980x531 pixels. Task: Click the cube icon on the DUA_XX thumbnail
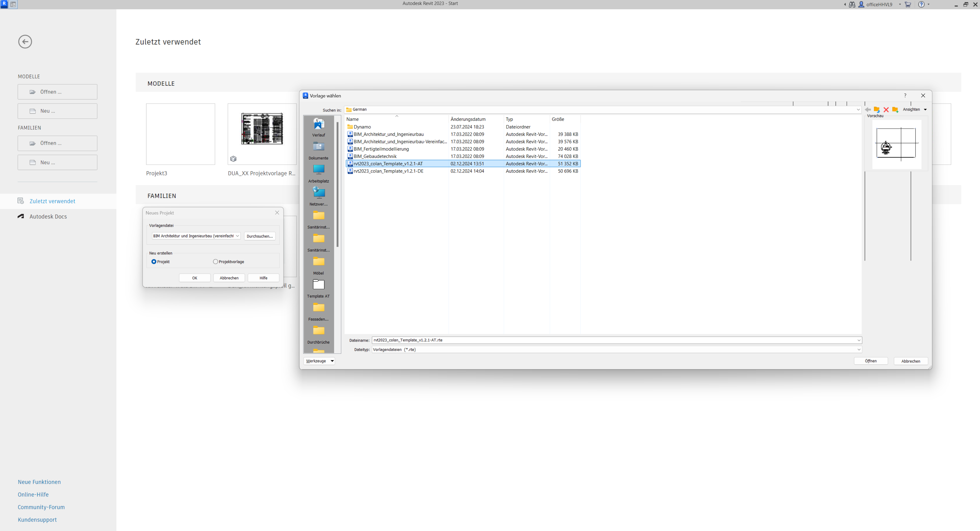pyautogui.click(x=233, y=159)
